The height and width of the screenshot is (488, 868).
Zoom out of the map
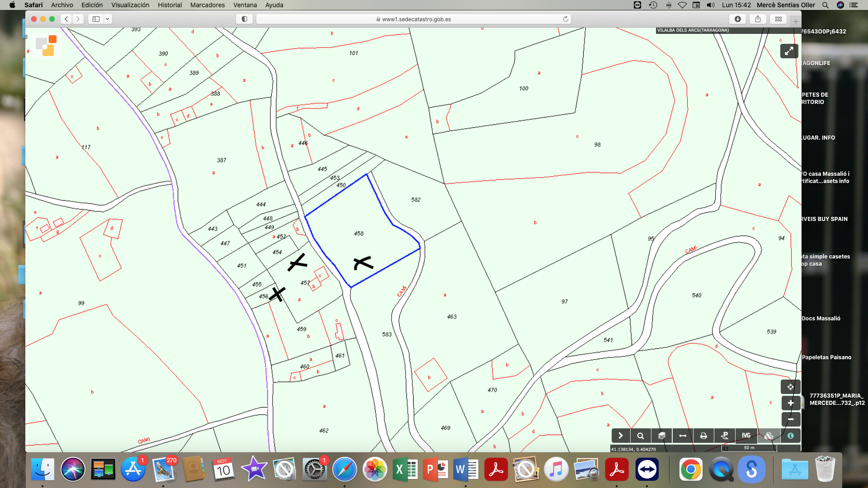click(790, 419)
